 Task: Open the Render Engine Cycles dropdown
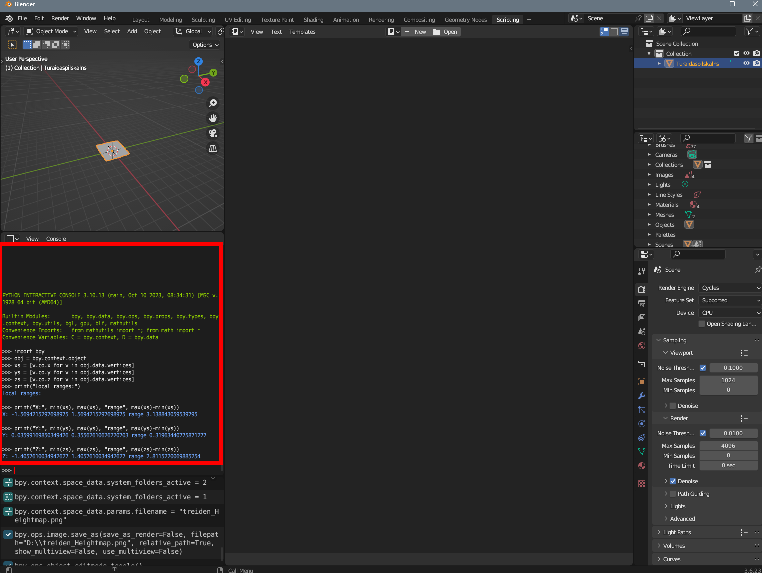pyautogui.click(x=730, y=287)
